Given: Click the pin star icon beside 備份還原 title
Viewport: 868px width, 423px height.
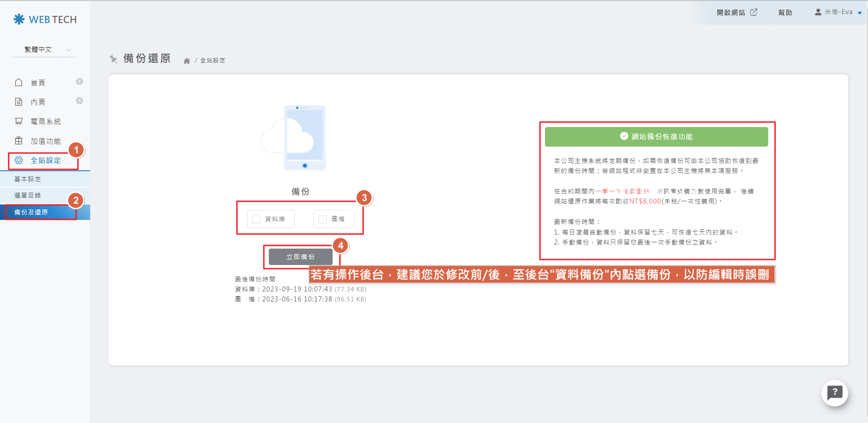Looking at the screenshot, I should [113, 59].
